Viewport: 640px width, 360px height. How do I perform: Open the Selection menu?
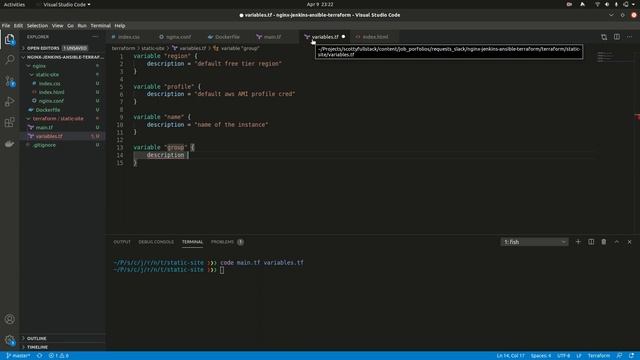click(x=38, y=26)
